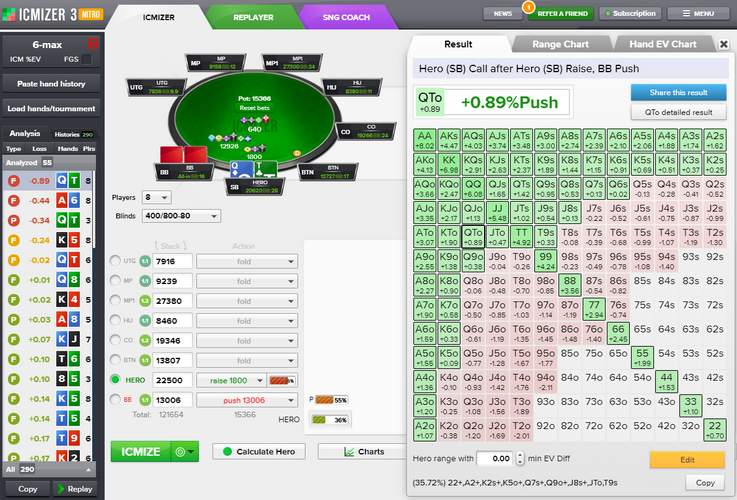This screenshot has width=737, height=500.
Task: Click the 1.1 range badge for UTG
Action: (145, 261)
